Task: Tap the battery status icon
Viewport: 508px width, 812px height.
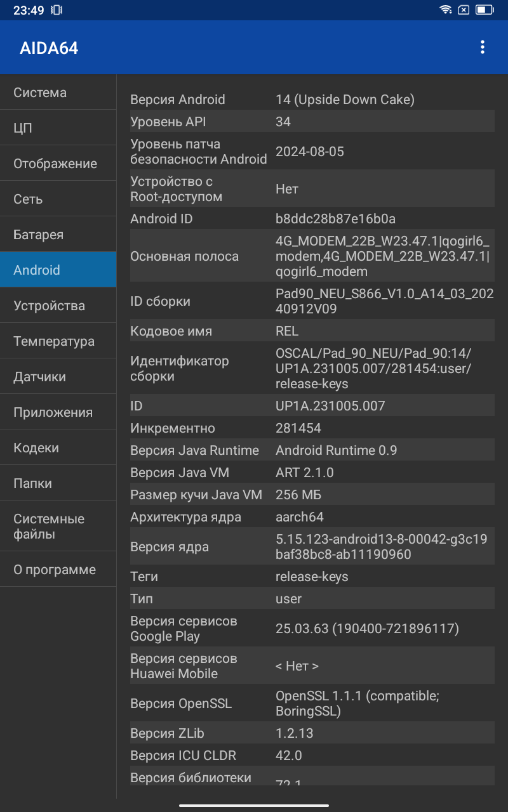Action: coord(485,10)
